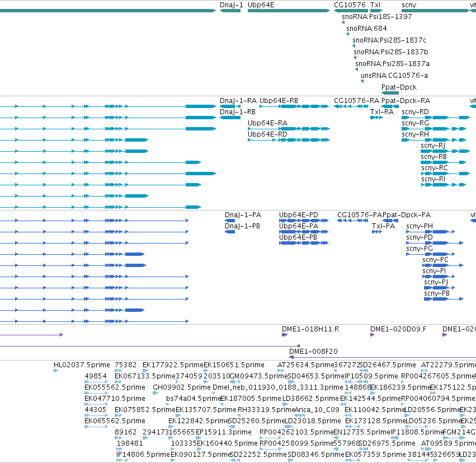Open the DnaJ-1-PA protein label
476x463 pixels.
243,215
